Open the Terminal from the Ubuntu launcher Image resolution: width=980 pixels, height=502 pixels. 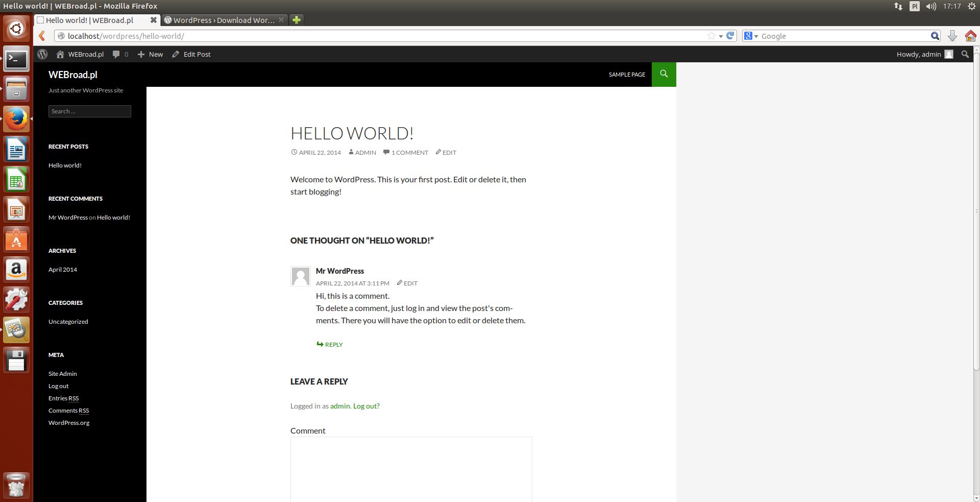[x=16, y=60]
